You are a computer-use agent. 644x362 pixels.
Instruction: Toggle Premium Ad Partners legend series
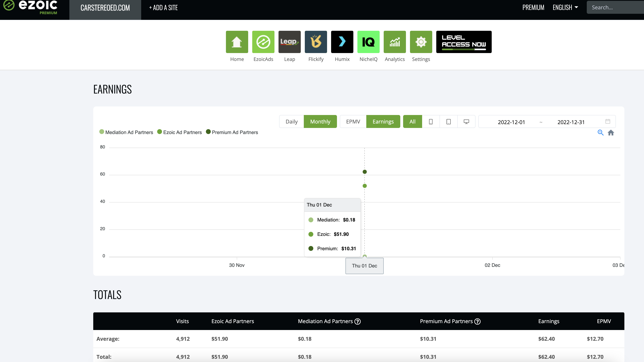pos(232,132)
